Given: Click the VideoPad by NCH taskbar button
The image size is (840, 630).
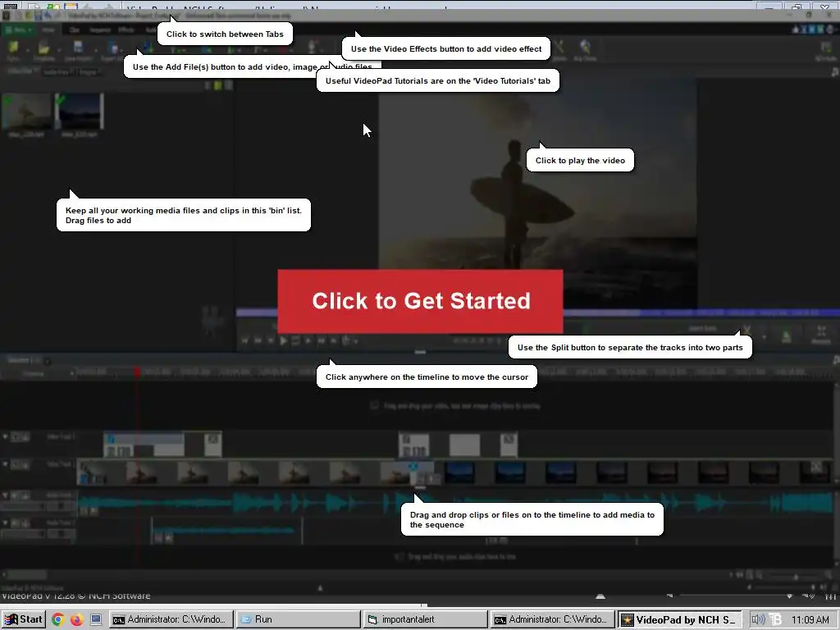Looking at the screenshot, I should click(x=680, y=619).
